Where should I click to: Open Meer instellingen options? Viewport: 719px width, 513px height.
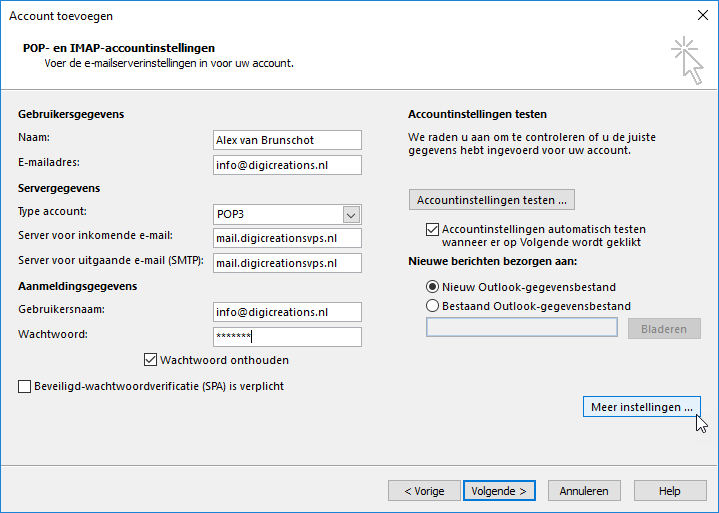pos(642,407)
